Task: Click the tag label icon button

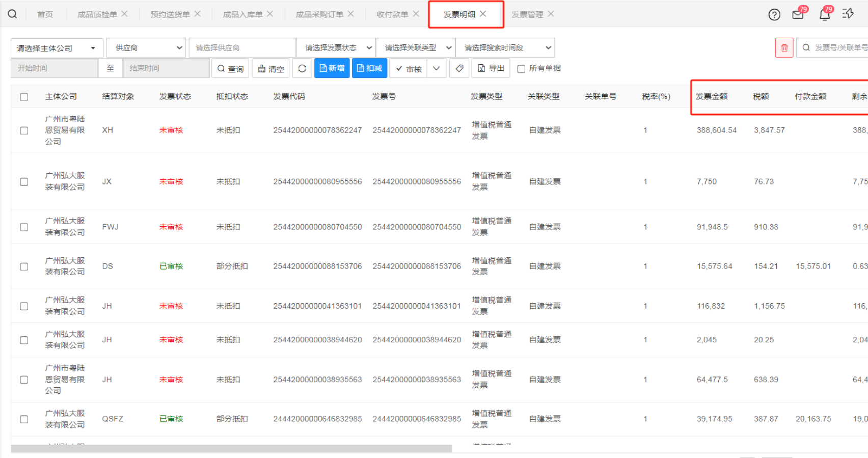Action: pyautogui.click(x=459, y=68)
